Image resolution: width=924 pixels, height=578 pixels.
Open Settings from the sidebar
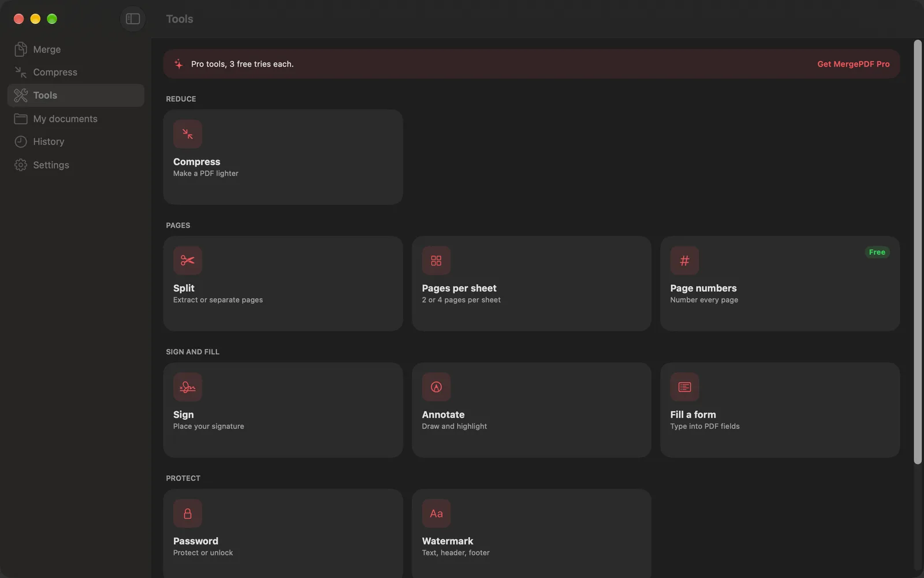76,165
